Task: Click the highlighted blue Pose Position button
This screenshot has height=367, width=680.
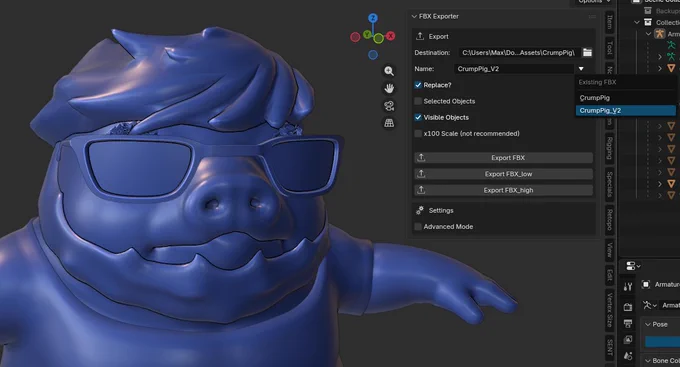Action: (662, 341)
